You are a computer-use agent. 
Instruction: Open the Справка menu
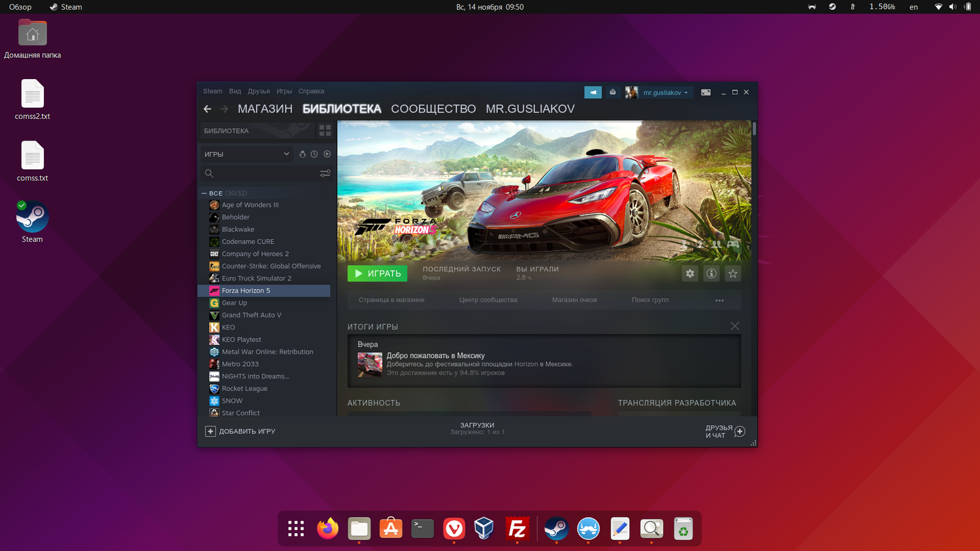[x=311, y=92]
